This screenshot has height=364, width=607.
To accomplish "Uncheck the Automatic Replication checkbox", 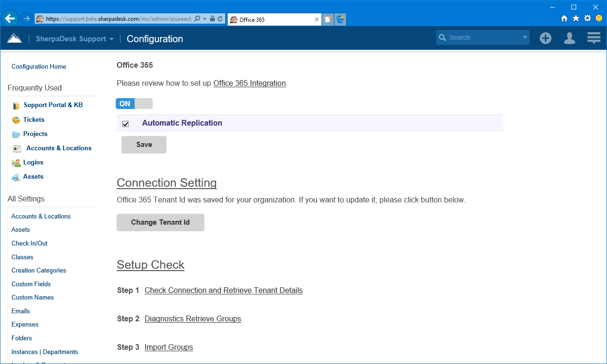I will click(x=125, y=124).
